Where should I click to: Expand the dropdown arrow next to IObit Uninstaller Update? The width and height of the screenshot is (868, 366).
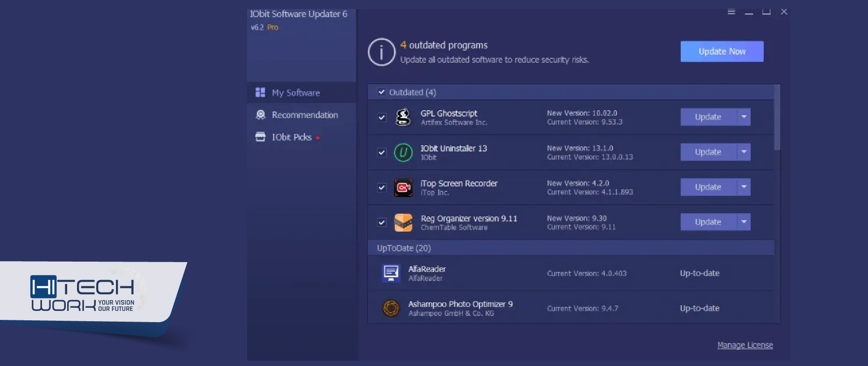[x=744, y=152]
